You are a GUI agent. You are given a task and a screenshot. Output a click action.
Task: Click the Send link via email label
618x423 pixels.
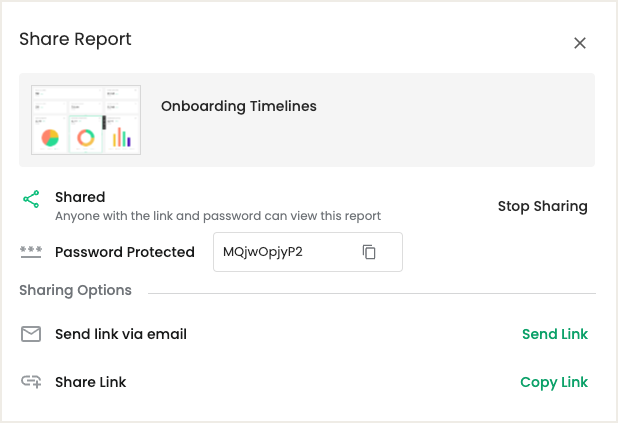click(121, 334)
